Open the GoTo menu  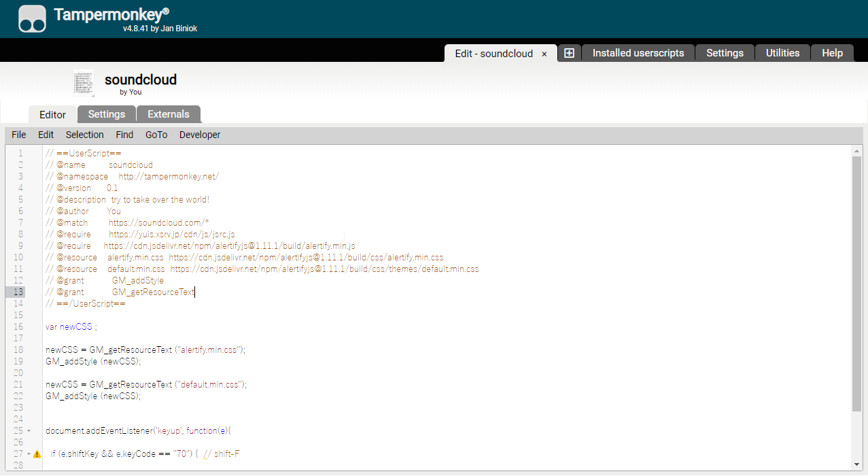[156, 135]
